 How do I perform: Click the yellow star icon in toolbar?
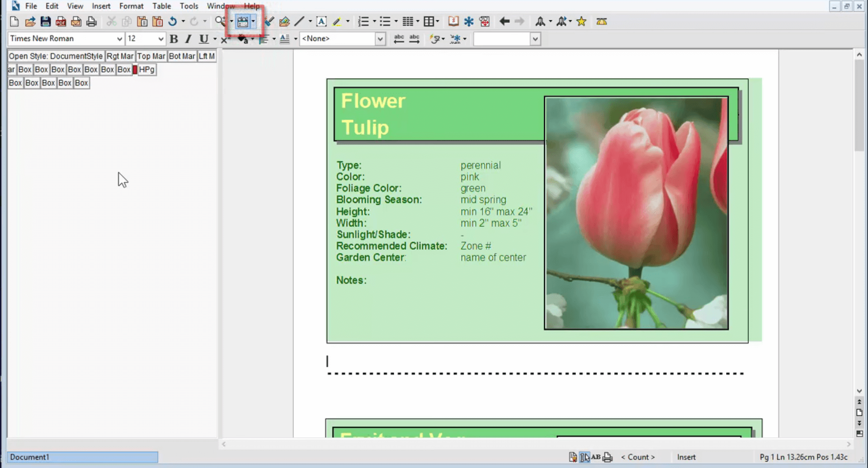[x=581, y=22]
